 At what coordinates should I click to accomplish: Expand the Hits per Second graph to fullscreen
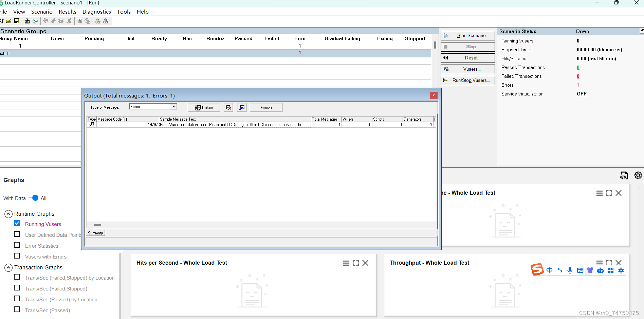click(355, 263)
